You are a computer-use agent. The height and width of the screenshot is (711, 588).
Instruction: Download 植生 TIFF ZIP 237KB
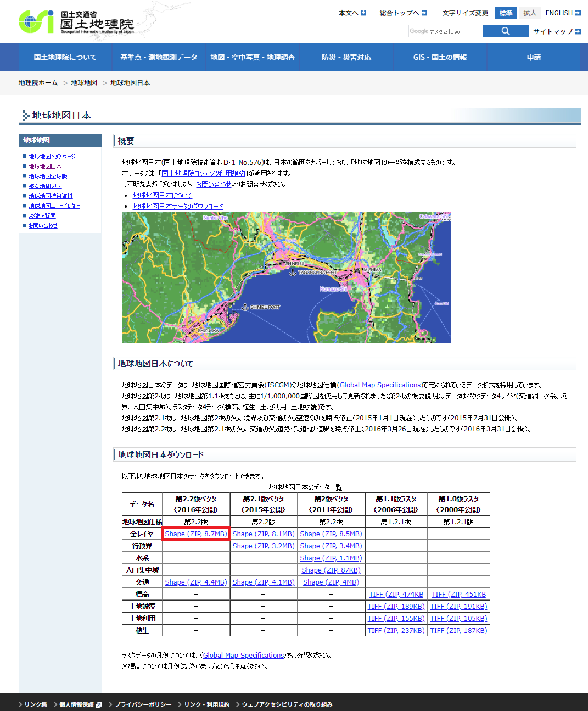pyautogui.click(x=396, y=631)
